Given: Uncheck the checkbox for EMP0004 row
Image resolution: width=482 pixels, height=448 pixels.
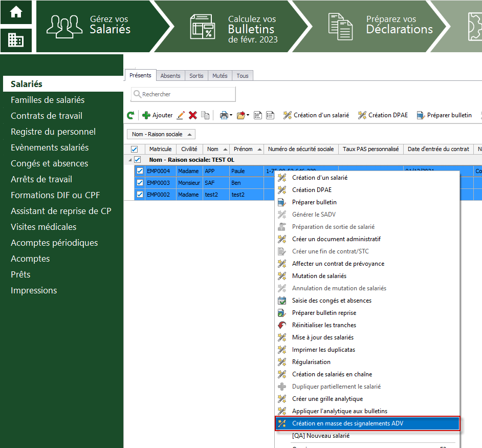Looking at the screenshot, I should coord(140,171).
